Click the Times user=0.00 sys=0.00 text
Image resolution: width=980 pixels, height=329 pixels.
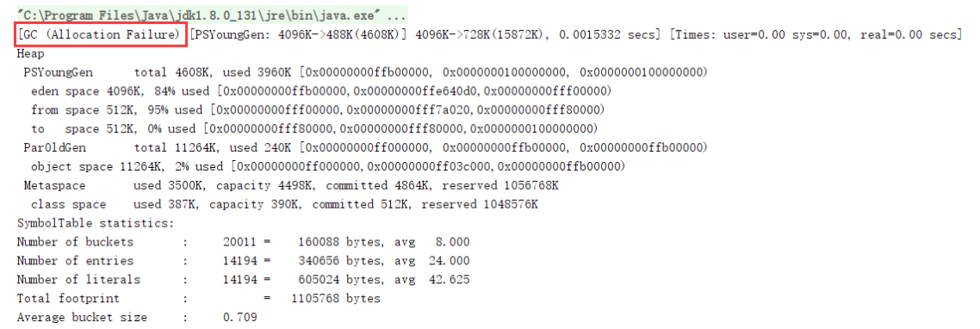point(757,35)
